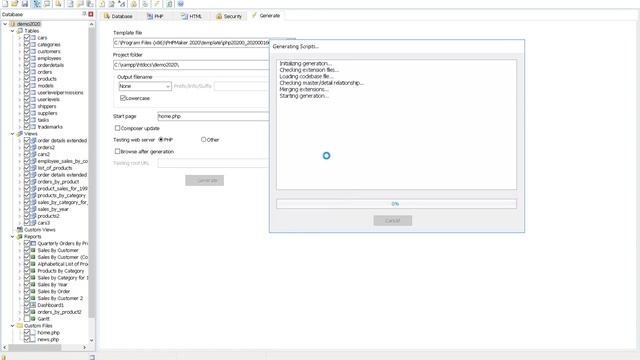Select the Other testing web server radio
This screenshot has width=640, height=360.
tap(203, 140)
